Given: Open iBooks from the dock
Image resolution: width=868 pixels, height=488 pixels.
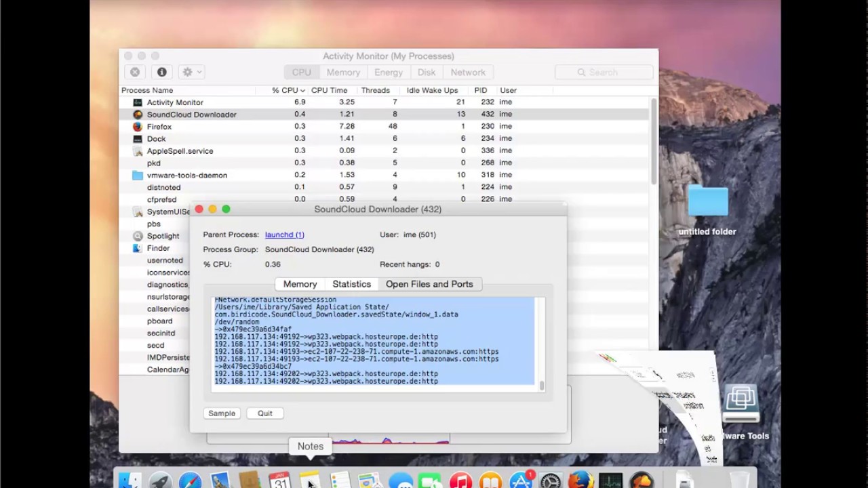Looking at the screenshot, I should (x=490, y=481).
